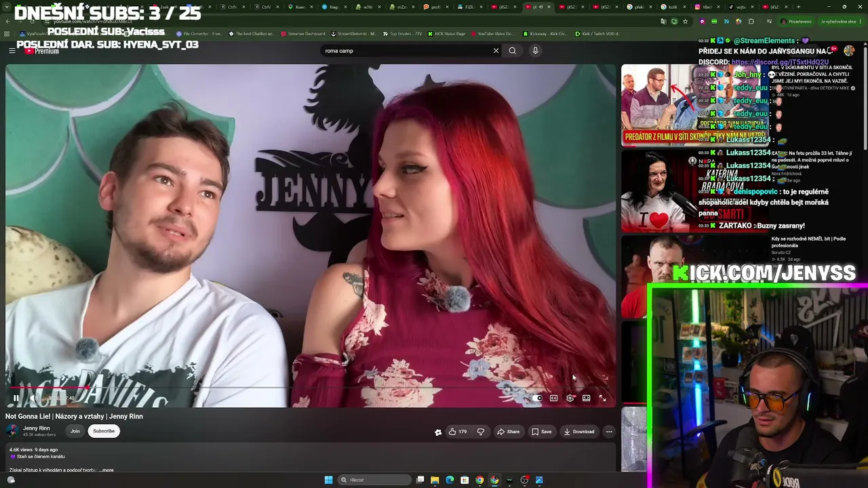Subscribe to Jenny Rinn

coord(104,431)
